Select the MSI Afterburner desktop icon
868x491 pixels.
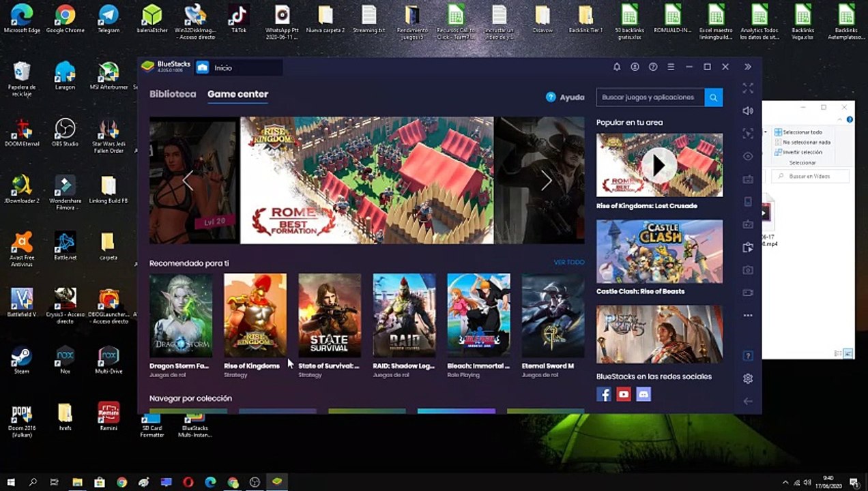[108, 76]
